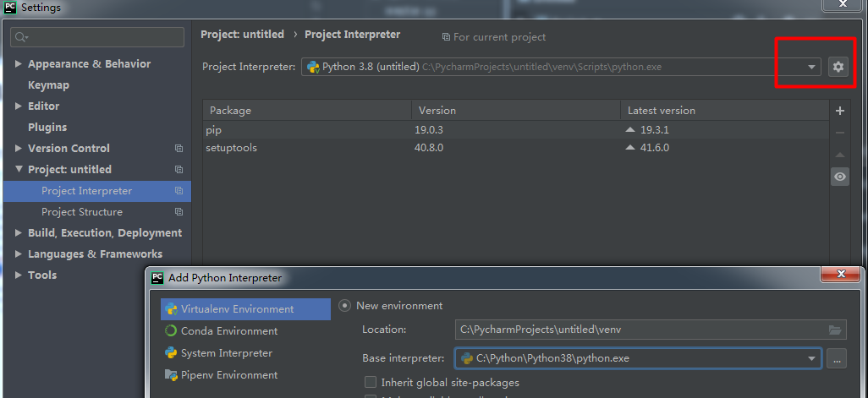The height and width of the screenshot is (398, 868).
Task: Choose Pipenv Environment option
Action: pos(228,375)
